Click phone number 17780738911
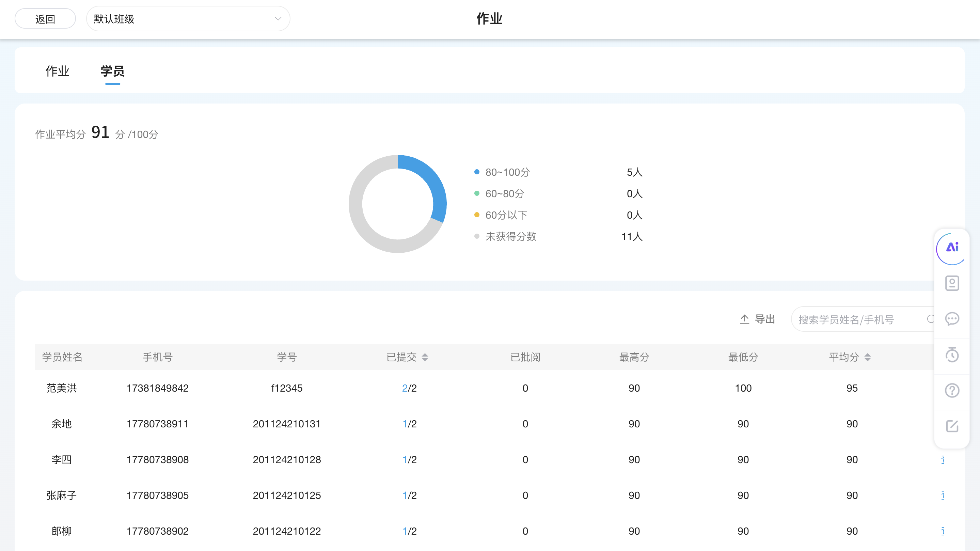 [158, 424]
